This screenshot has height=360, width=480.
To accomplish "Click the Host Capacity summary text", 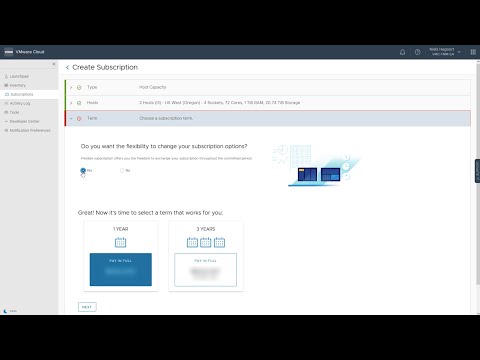I will point(152,87).
